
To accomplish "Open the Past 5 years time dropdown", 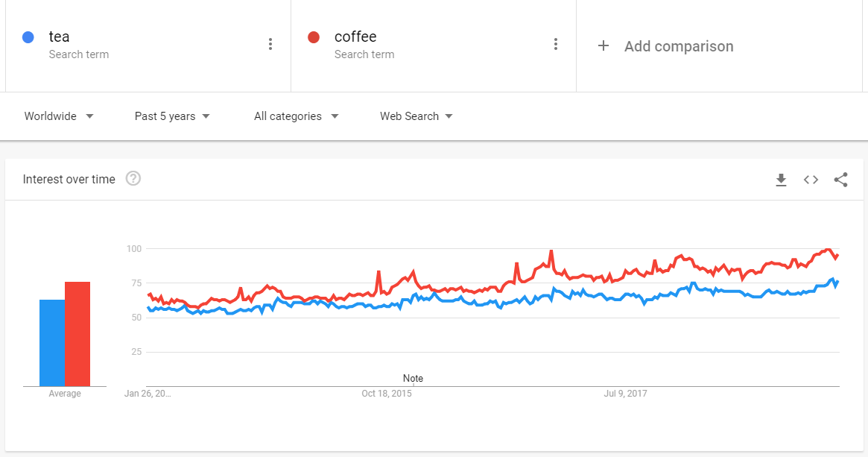I will pyautogui.click(x=171, y=116).
